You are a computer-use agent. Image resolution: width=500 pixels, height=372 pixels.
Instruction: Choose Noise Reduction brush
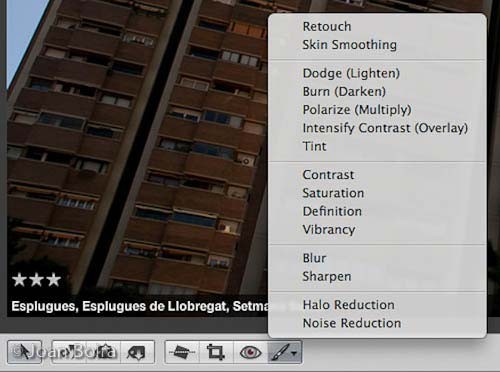click(377, 323)
